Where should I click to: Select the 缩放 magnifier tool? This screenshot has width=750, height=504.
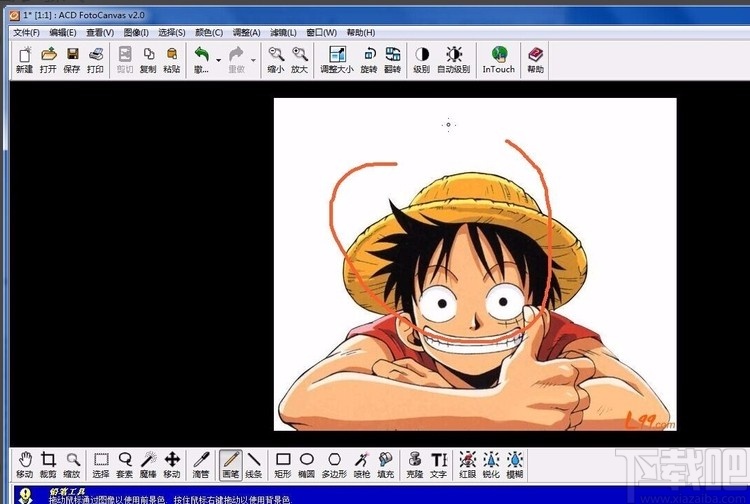click(72, 465)
